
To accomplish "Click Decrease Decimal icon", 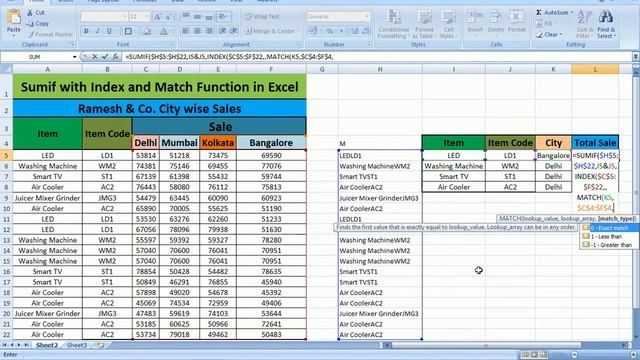I will pyautogui.click(x=366, y=31).
